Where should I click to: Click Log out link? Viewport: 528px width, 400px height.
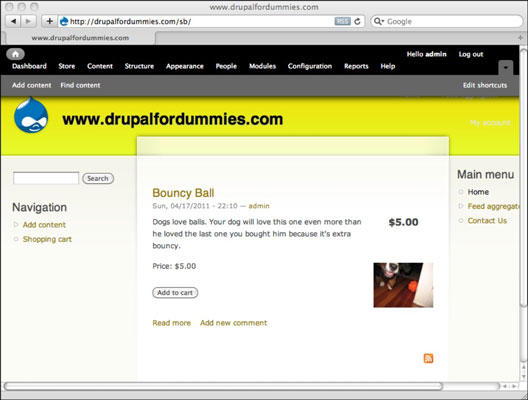pos(471,54)
